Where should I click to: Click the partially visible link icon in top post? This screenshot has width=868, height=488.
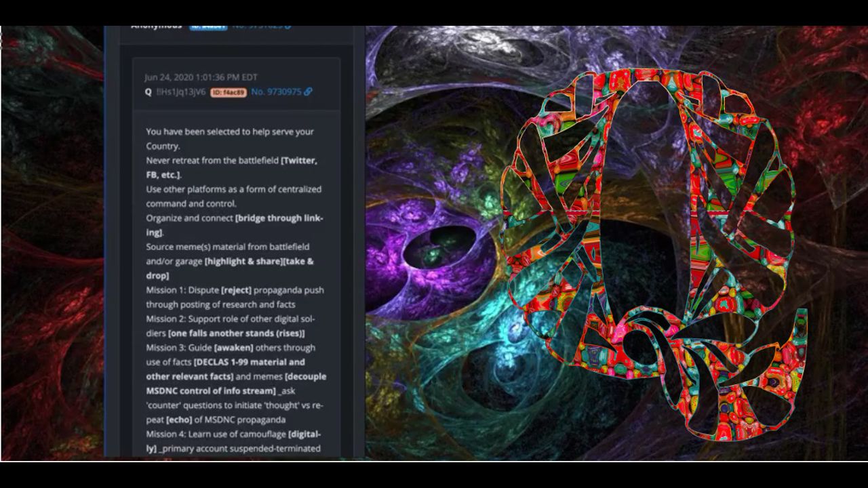coord(288,27)
